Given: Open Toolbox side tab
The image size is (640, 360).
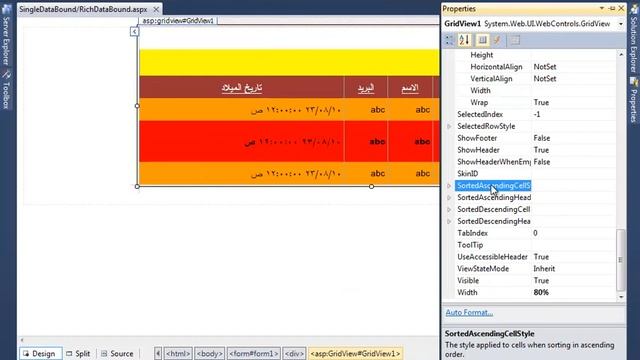Looking at the screenshot, I should [x=6, y=90].
